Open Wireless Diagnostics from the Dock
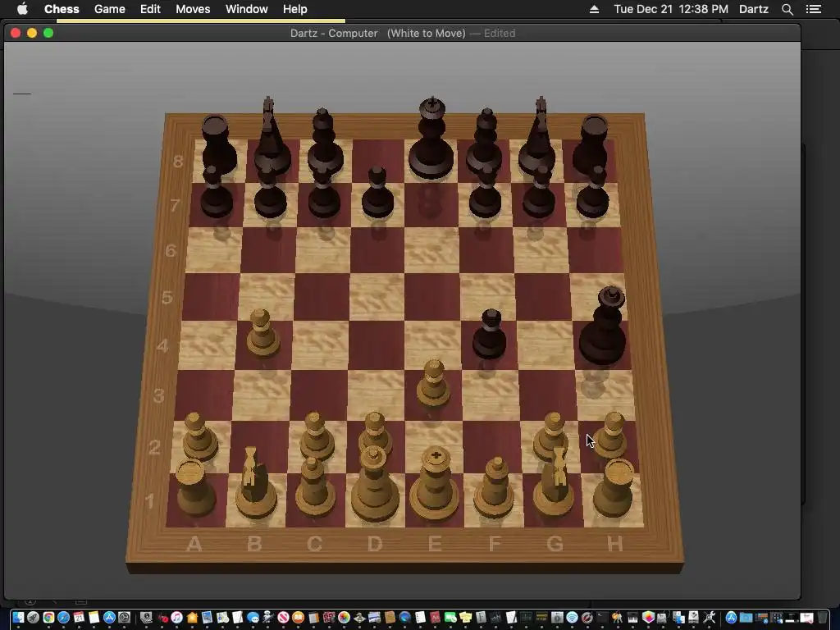This screenshot has height=630, width=840. (x=572, y=617)
